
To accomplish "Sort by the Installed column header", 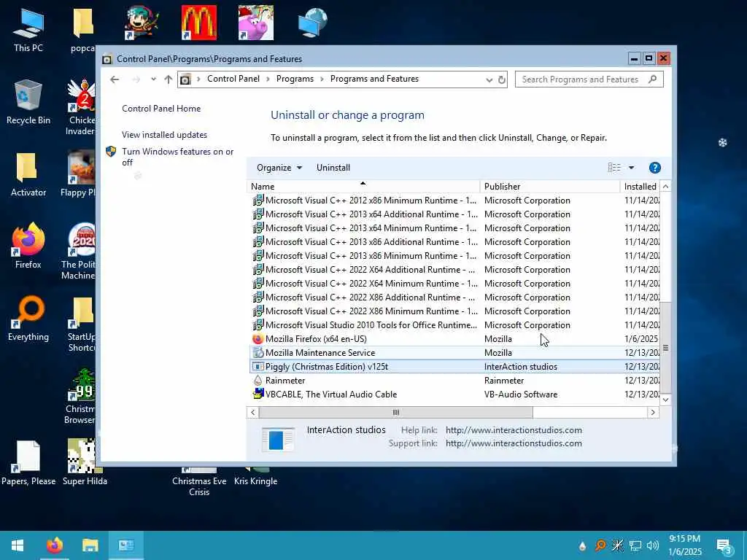I will click(x=640, y=187).
